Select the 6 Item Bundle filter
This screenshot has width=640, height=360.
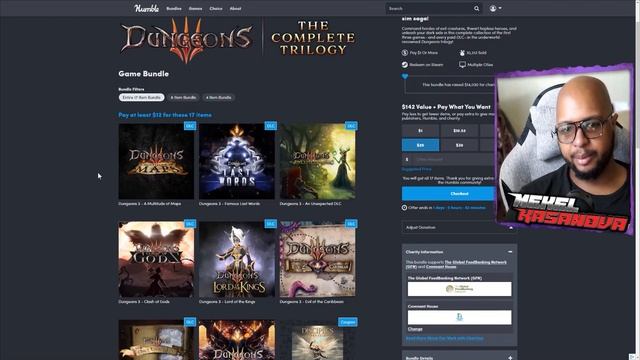tap(183, 98)
